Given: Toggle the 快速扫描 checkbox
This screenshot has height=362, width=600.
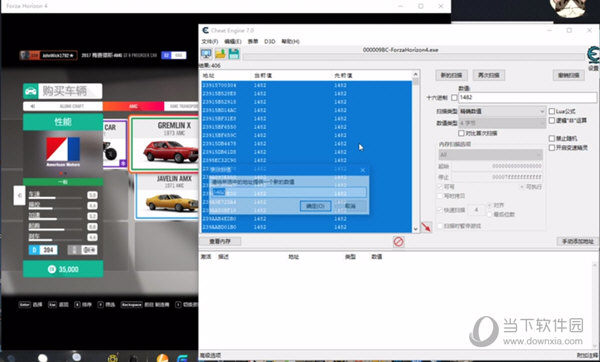Looking at the screenshot, I should [x=440, y=210].
